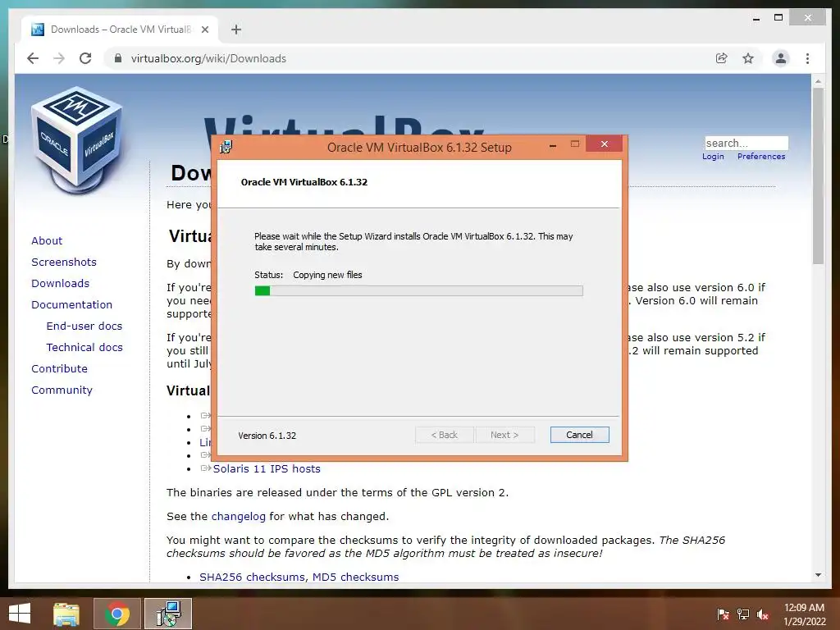
Task: Bookmark this page with star icon
Action: click(748, 58)
